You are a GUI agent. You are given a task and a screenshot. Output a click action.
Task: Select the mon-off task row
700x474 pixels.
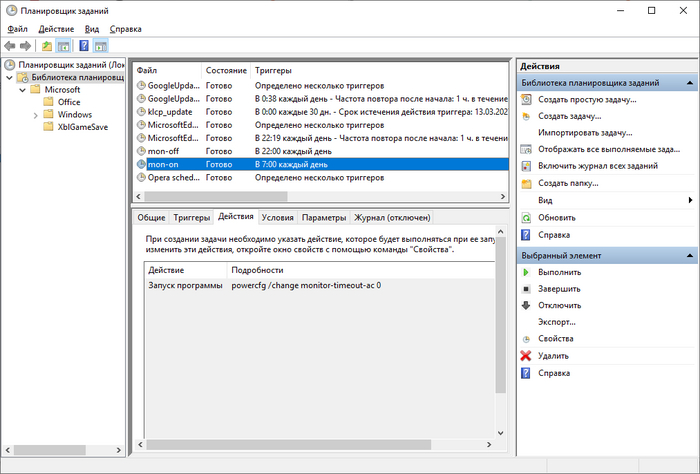coord(321,151)
